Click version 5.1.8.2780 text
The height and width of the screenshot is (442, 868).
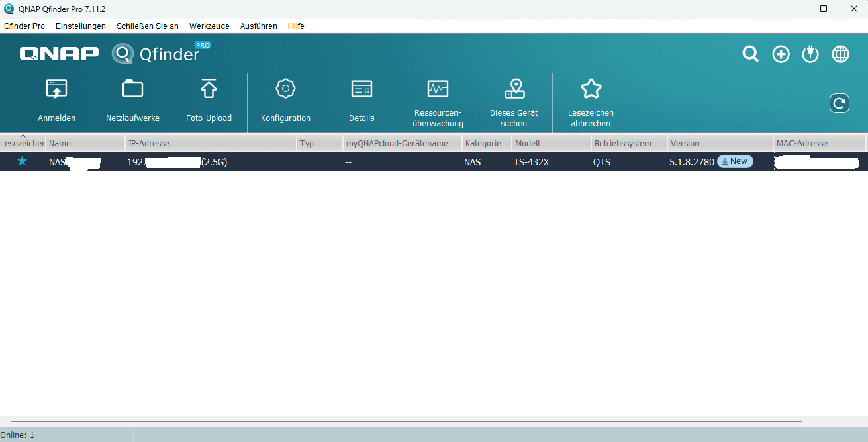pos(692,162)
